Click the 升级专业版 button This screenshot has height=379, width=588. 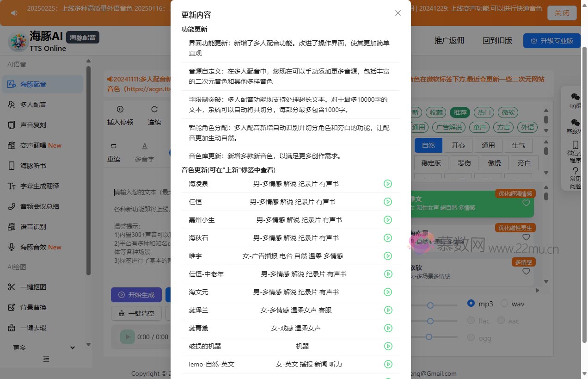(x=551, y=41)
